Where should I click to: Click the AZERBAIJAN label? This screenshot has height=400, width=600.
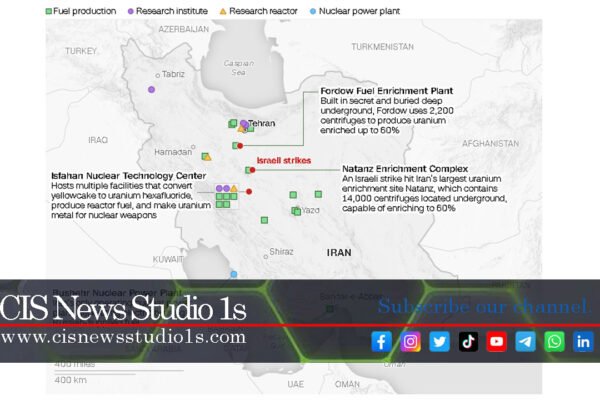click(x=184, y=29)
